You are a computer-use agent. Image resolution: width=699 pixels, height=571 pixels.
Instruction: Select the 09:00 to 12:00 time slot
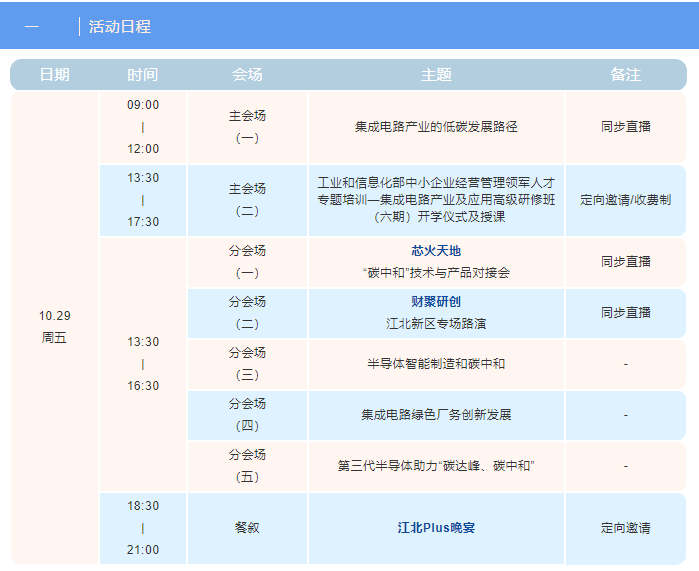tap(142, 127)
